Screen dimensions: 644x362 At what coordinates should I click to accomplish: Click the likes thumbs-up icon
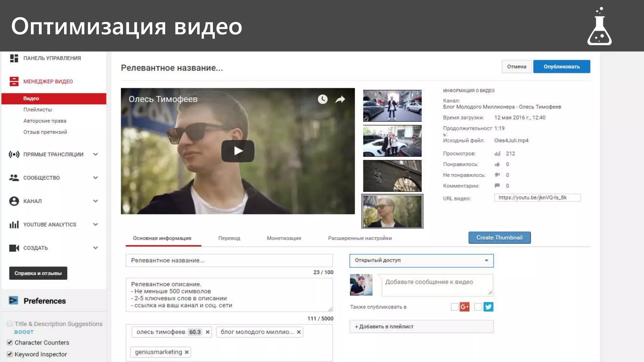tap(497, 164)
